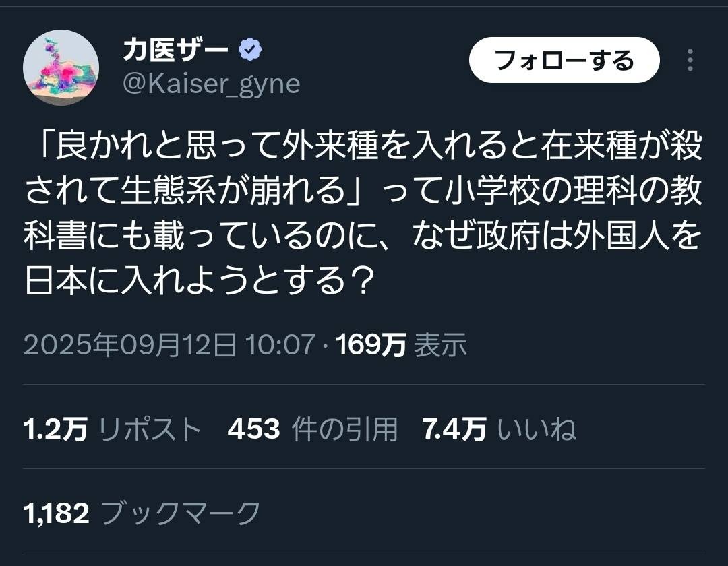Open the three-dot more options menu
This screenshot has width=728, height=566.
(x=690, y=61)
